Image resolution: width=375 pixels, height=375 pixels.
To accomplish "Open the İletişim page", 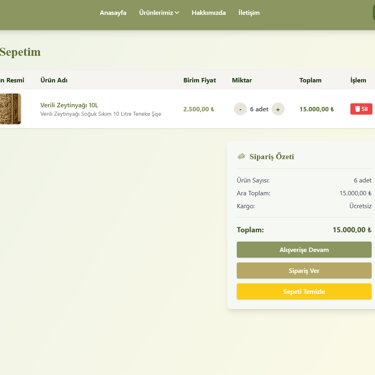I will [249, 13].
